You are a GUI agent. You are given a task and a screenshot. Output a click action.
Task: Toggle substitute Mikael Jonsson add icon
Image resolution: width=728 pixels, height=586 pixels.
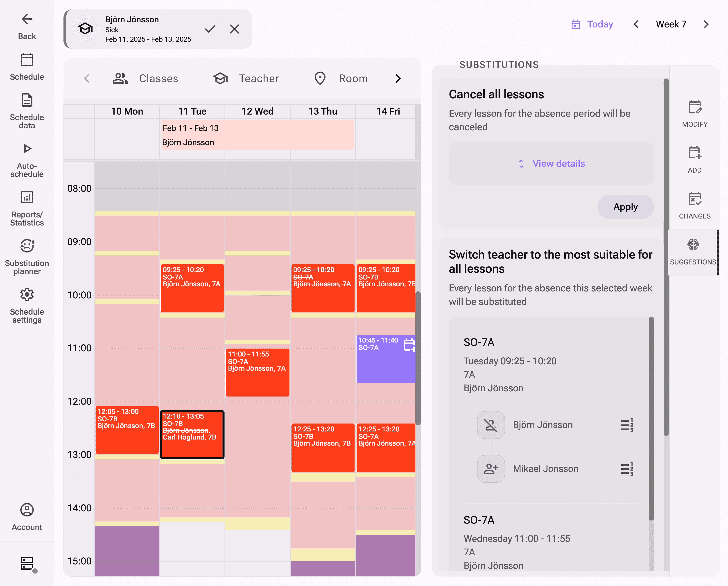click(491, 469)
